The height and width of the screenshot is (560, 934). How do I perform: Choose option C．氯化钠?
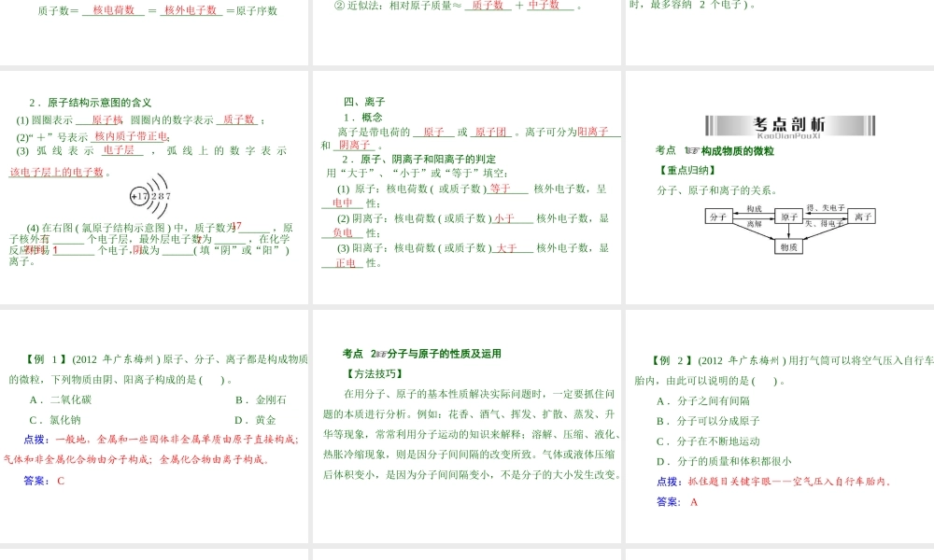pos(55,420)
